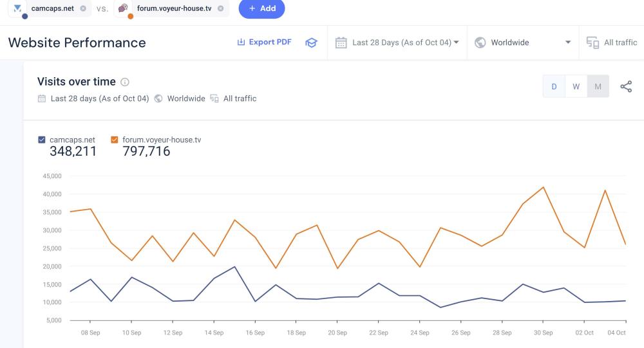The height and width of the screenshot is (348, 644).
Task: Click the camcaps.net site favicon
Action: tap(17, 8)
